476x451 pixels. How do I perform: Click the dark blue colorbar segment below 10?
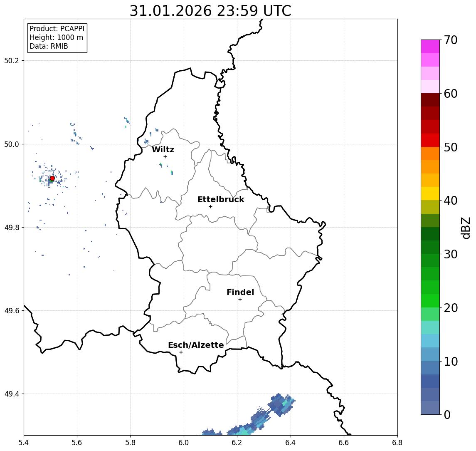coord(430,381)
